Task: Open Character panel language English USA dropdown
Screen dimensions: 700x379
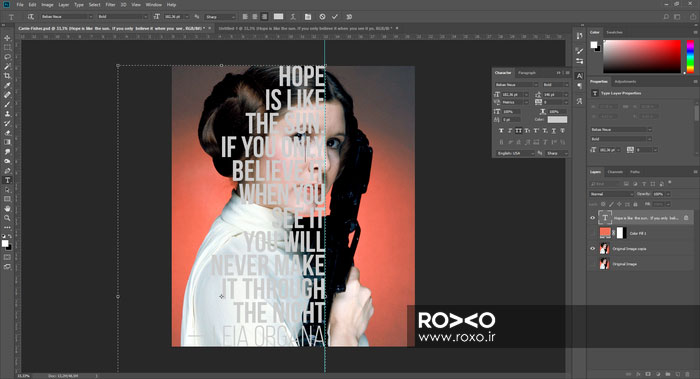Action: click(x=515, y=153)
